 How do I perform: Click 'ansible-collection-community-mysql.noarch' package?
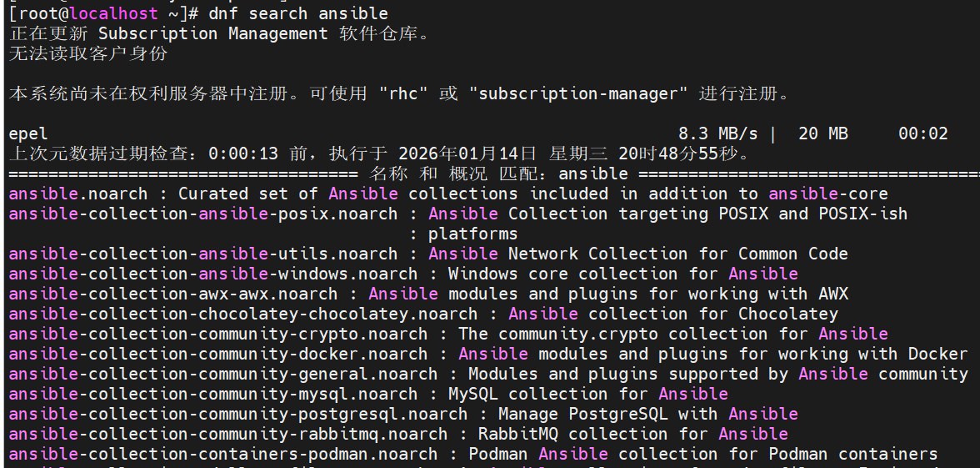[x=213, y=394]
